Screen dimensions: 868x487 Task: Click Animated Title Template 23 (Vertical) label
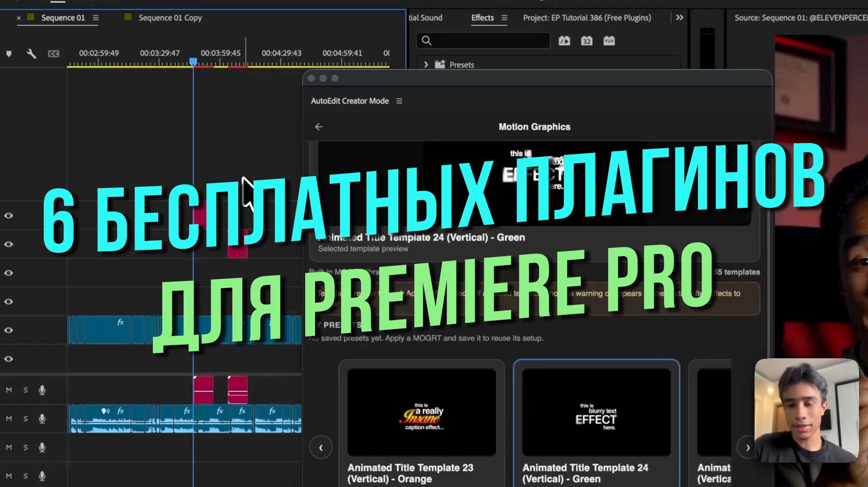point(410,473)
